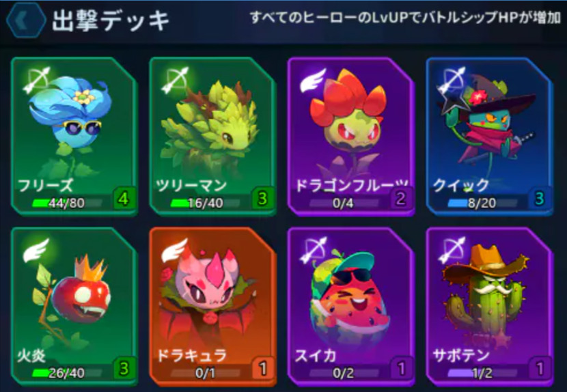Click the level 4 badge on フリーズ
Viewport: 567px width, 392px height.
pos(124,199)
